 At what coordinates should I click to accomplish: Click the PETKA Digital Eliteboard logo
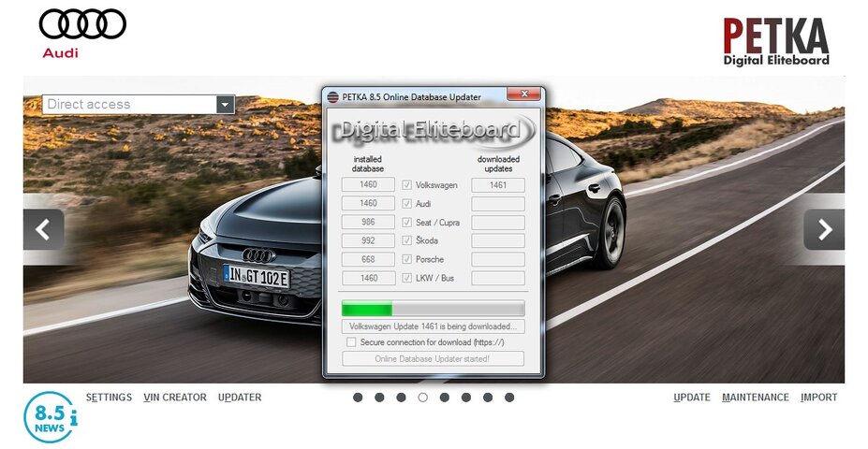[x=776, y=41]
